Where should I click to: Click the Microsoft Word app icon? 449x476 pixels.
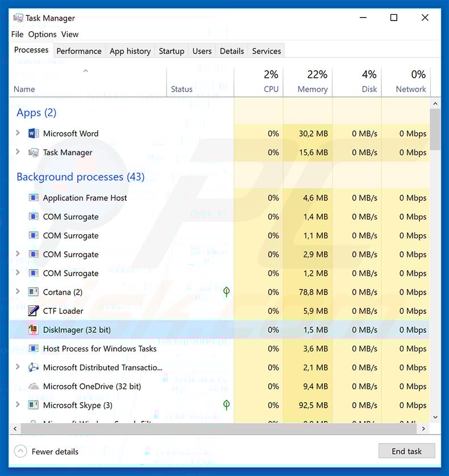pos(33,134)
